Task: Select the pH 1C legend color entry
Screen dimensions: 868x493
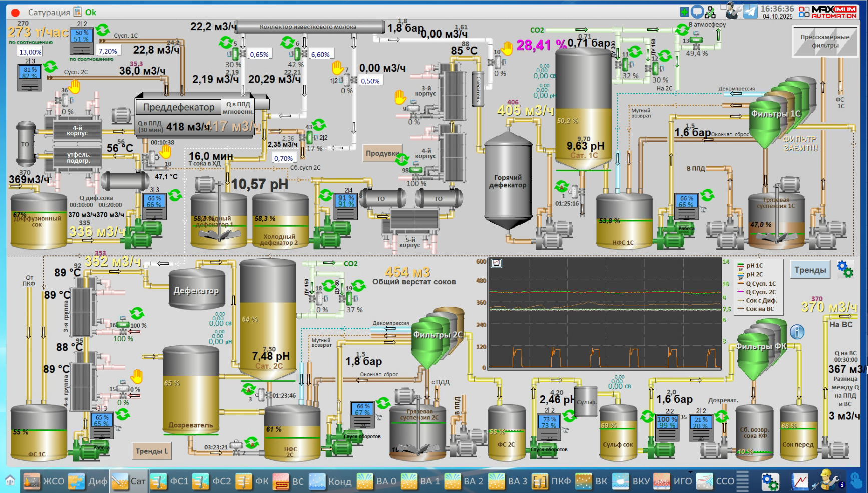Action: tap(741, 266)
